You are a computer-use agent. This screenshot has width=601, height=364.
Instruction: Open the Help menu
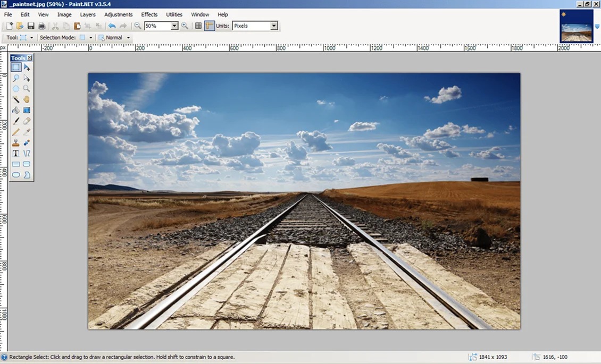pos(223,14)
